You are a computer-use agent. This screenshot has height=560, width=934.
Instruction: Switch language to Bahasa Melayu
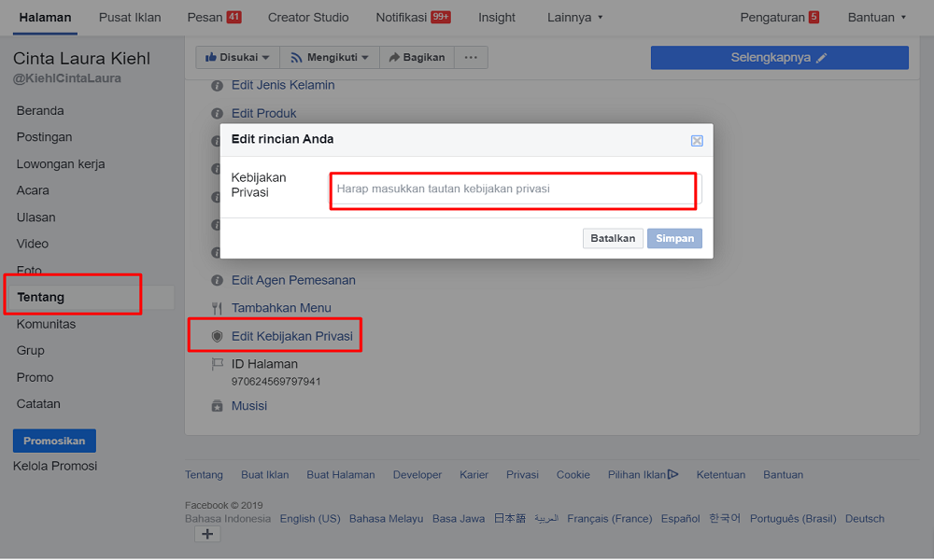(x=386, y=519)
